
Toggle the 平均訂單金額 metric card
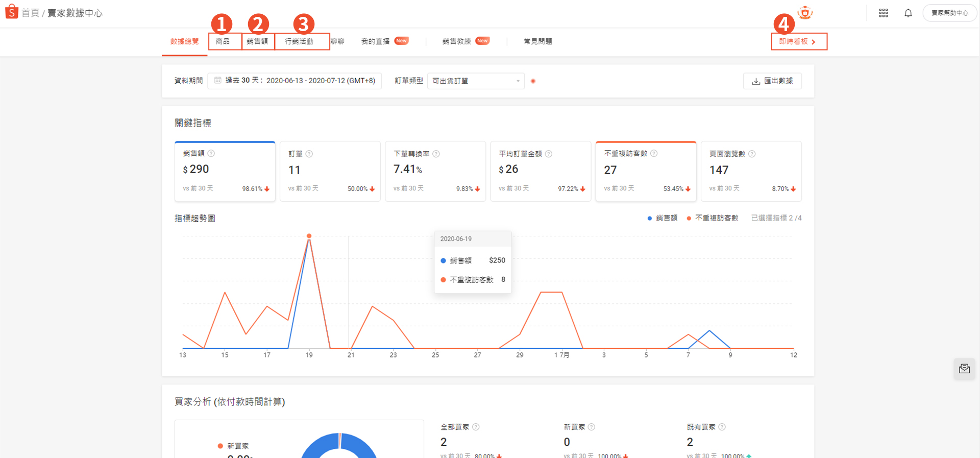(x=540, y=171)
